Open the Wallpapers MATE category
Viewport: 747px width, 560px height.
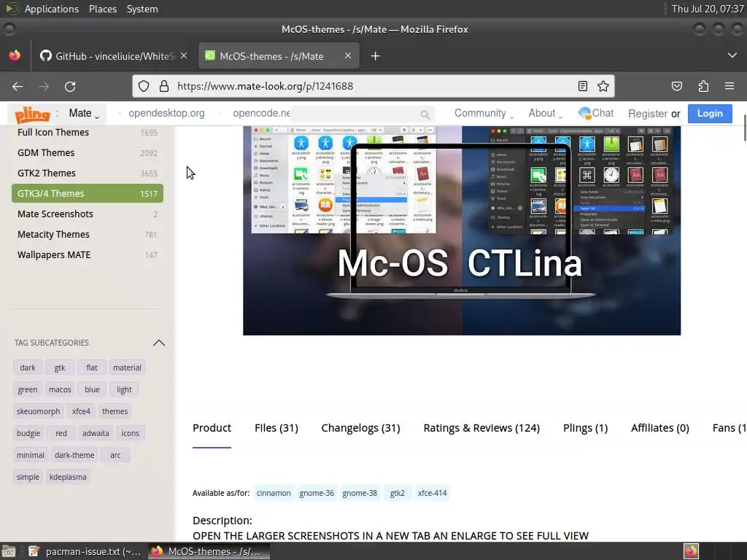pyautogui.click(x=88, y=254)
